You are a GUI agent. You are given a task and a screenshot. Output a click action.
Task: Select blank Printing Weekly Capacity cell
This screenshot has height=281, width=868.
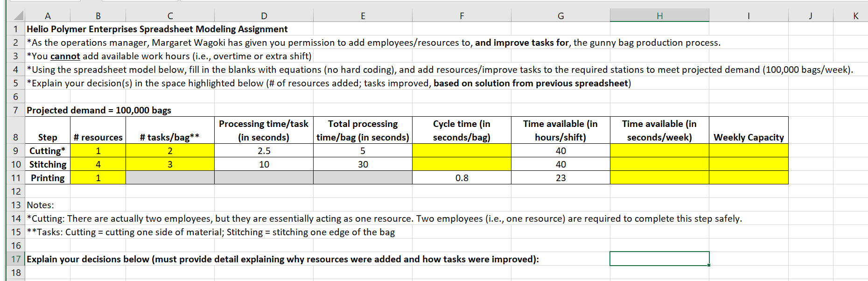[749, 178]
